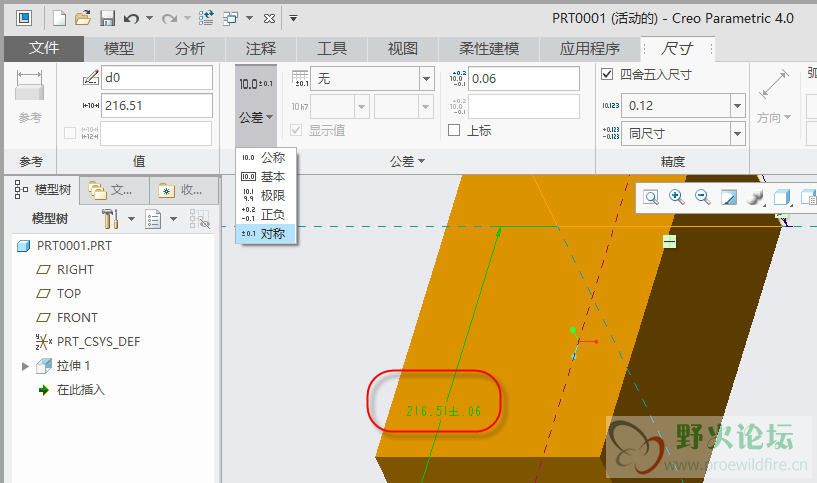The height and width of the screenshot is (483, 817).
Task: Click the Zoom Out icon
Action: pyautogui.click(x=702, y=197)
